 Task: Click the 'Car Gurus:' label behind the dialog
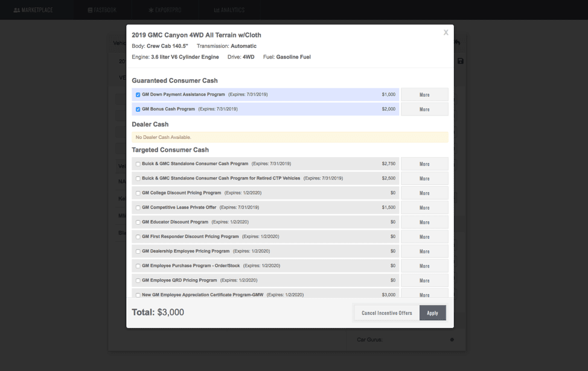point(369,340)
